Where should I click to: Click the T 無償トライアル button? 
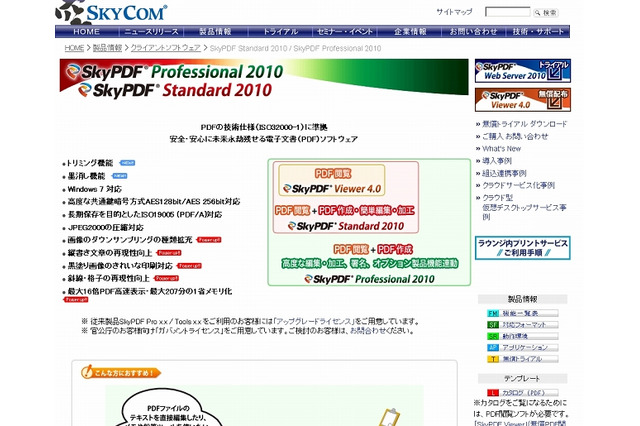tap(523, 359)
